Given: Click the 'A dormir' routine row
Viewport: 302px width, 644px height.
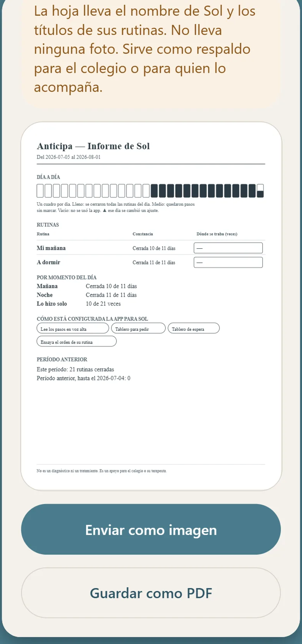Looking at the screenshot, I should tap(151, 262).
